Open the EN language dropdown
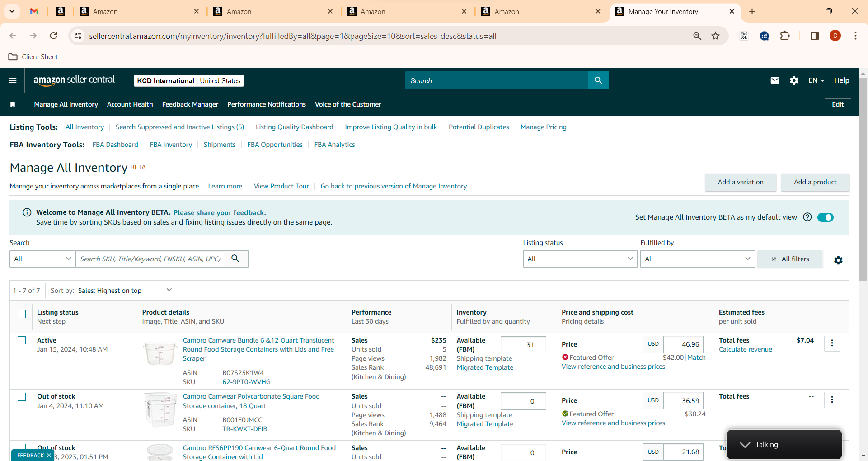Viewport: 868px width, 461px height. pyautogui.click(x=816, y=80)
